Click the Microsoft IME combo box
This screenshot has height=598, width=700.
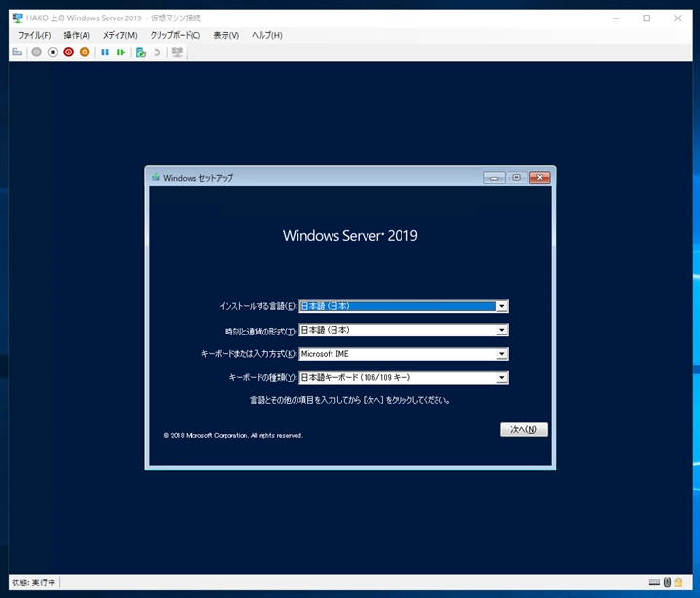(x=403, y=354)
